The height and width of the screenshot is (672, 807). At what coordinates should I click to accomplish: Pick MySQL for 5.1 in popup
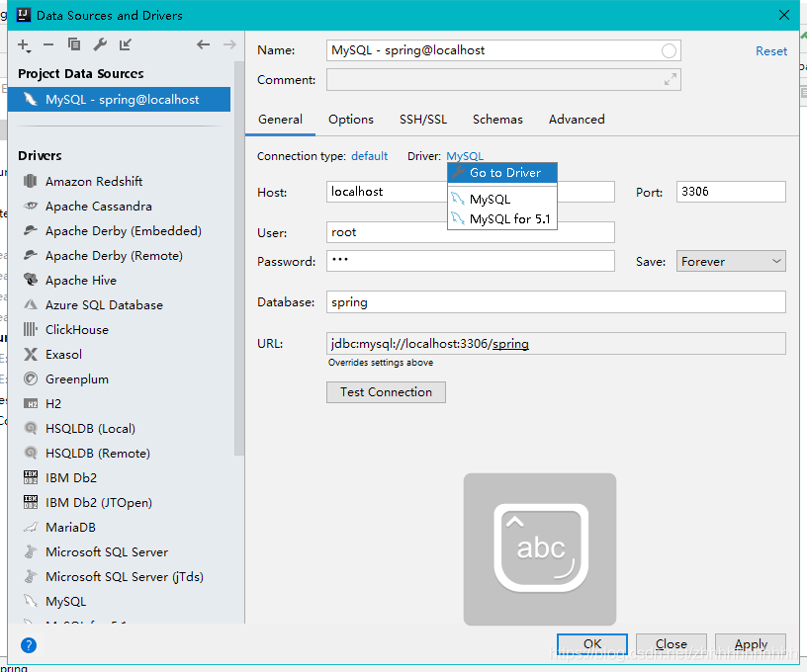coord(502,219)
